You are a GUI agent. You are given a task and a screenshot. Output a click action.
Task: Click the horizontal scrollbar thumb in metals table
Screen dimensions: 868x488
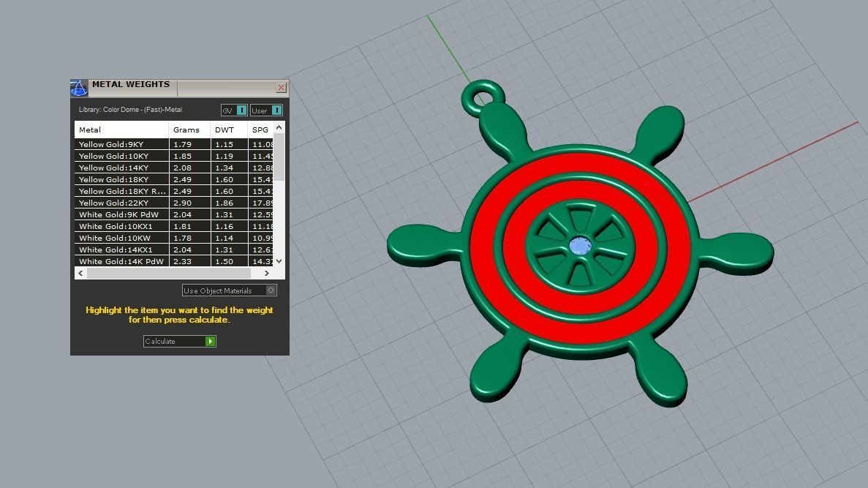click(169, 273)
